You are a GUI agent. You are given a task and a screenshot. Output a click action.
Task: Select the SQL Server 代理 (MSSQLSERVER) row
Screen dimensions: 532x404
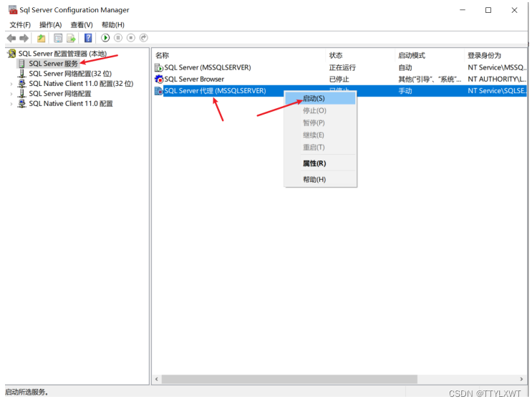[x=339, y=91]
